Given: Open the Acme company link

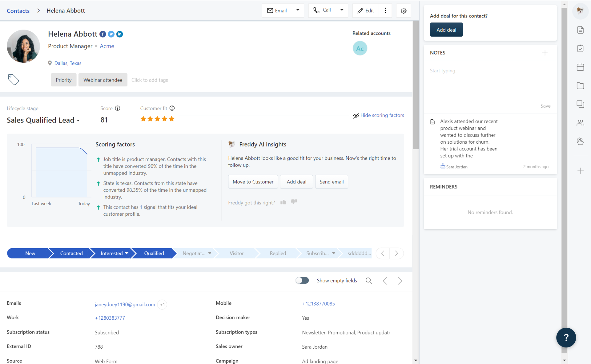Looking at the screenshot, I should coord(107,46).
